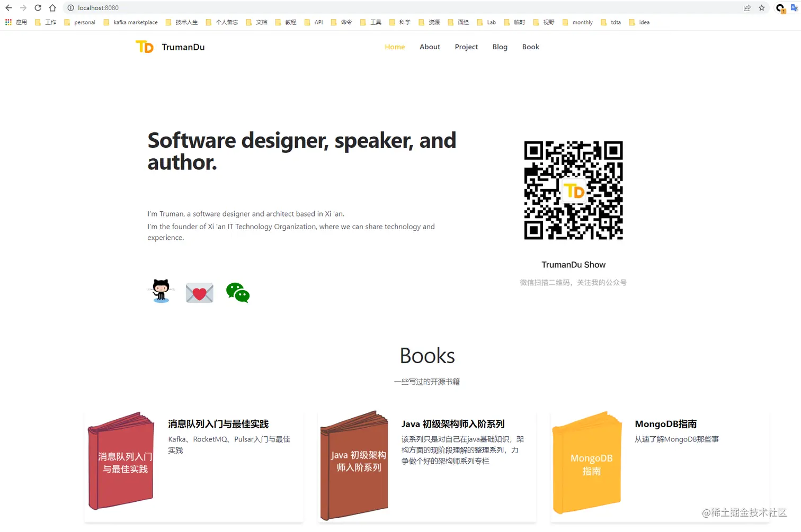Viewport: 801px width, 532px height.
Task: Open the 文档 bookmark folder
Action: [x=256, y=22]
